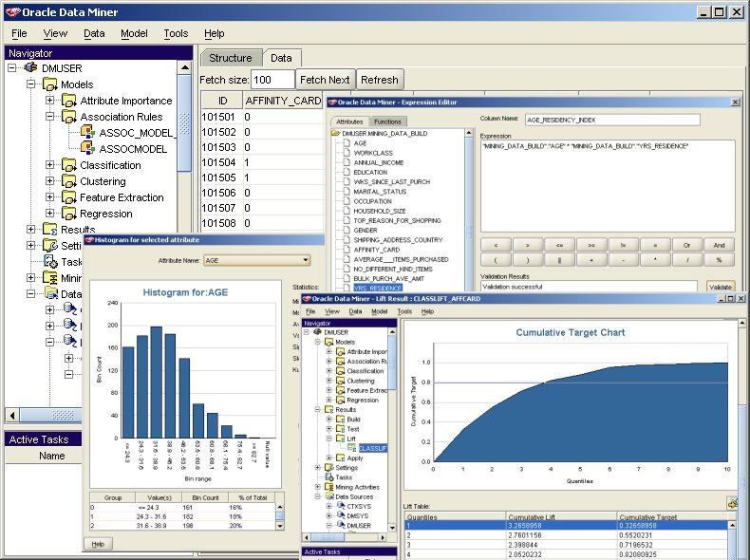The width and height of the screenshot is (750, 560).
Task: Click the Regression folder icon in main Navigator
Action: tap(68, 214)
